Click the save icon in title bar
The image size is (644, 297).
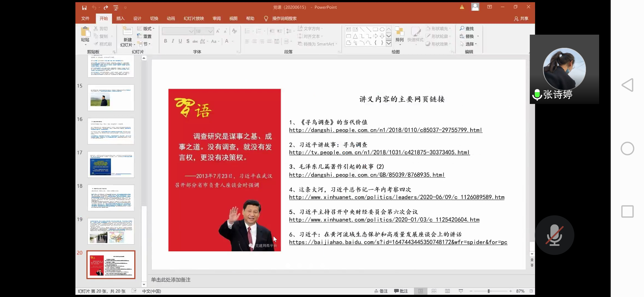84,8
